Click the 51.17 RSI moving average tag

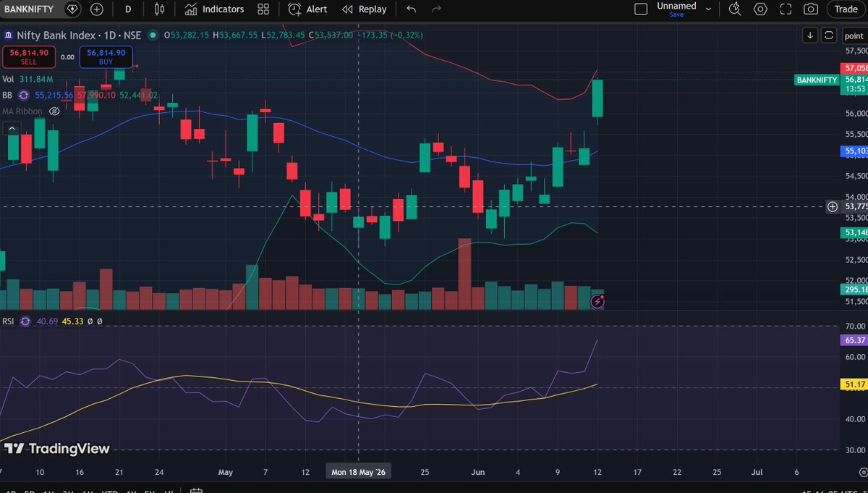click(x=855, y=384)
